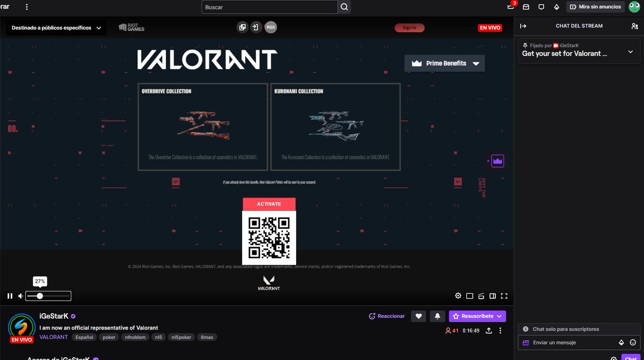This screenshot has width=644, height=360.
Task: Enter fullscreen mode
Action: 504,296
